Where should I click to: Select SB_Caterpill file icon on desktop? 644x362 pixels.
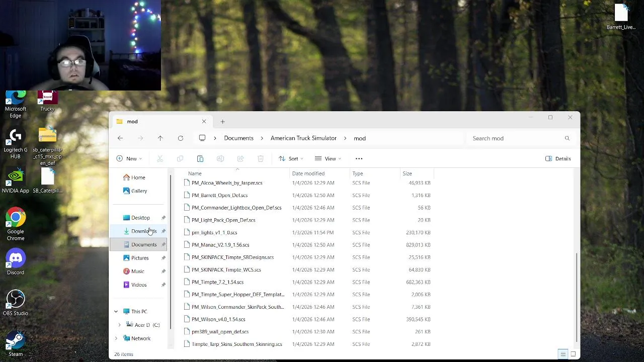pyautogui.click(x=47, y=181)
